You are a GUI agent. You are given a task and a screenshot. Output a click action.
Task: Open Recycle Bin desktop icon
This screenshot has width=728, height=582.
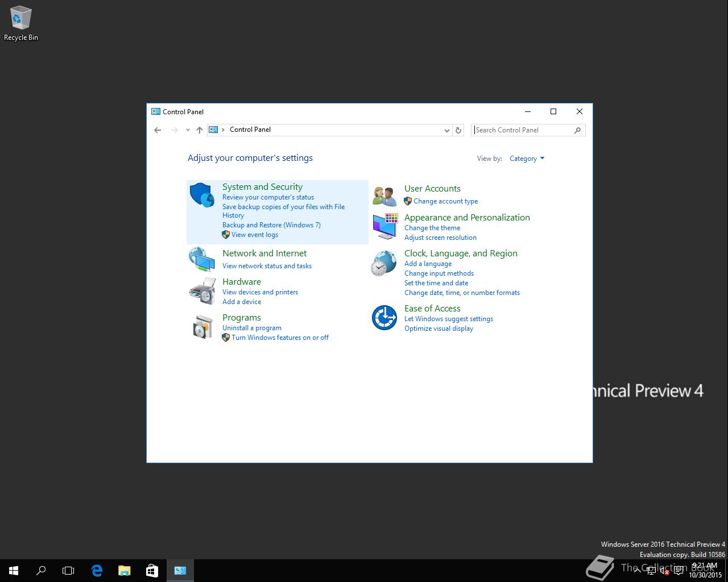[x=21, y=24]
